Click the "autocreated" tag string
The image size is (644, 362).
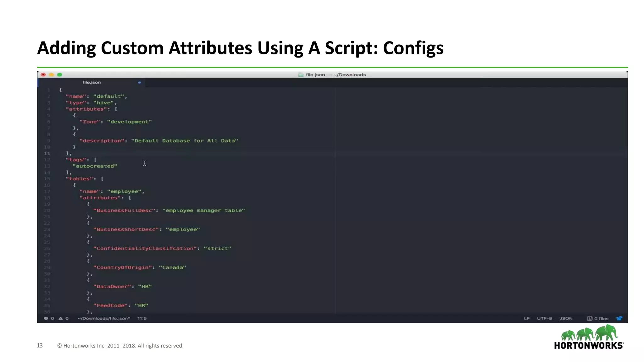(95, 166)
